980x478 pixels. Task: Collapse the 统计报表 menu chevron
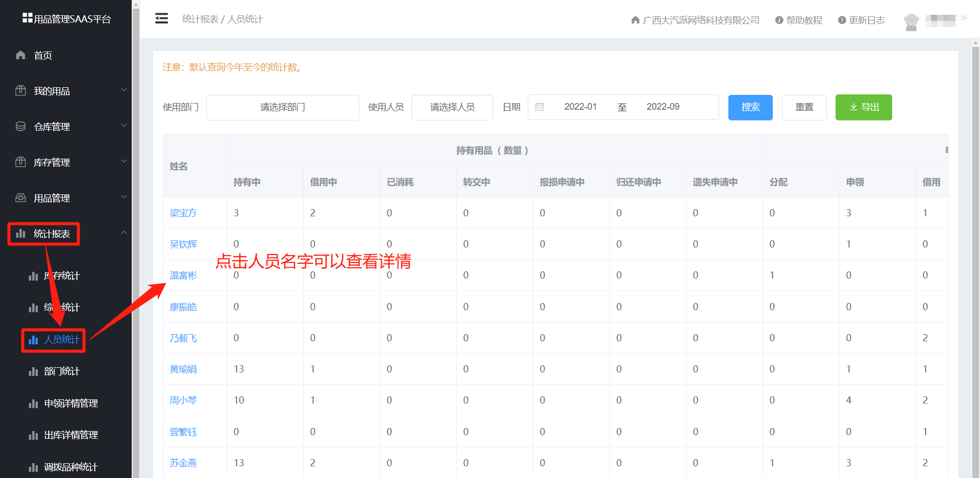coord(124,233)
